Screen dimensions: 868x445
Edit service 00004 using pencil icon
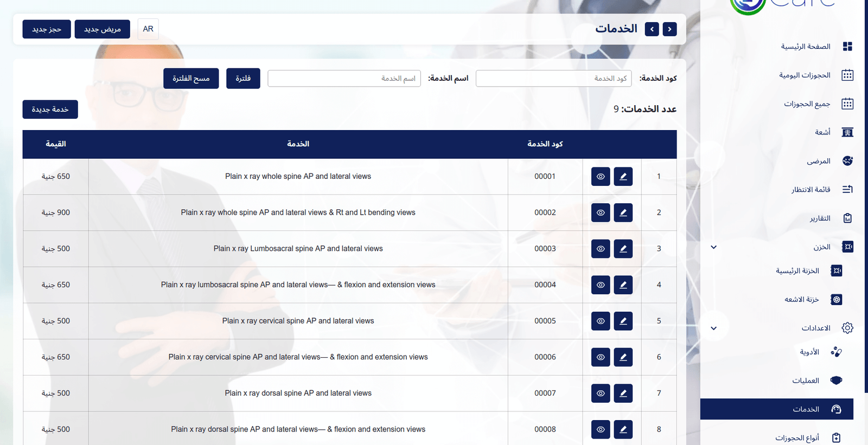tap(623, 285)
